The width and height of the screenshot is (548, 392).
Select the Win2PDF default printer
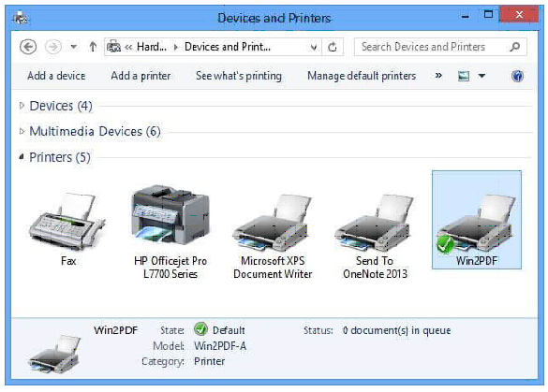(477, 220)
